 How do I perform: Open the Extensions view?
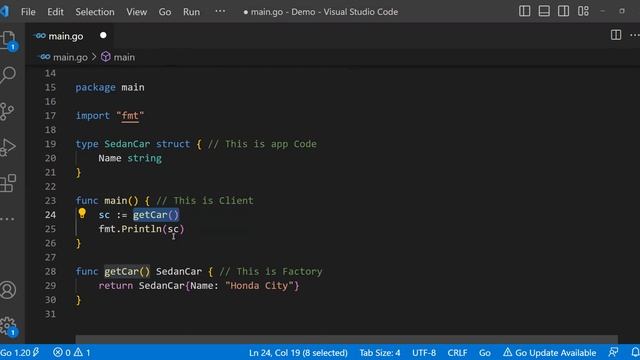click(8, 183)
